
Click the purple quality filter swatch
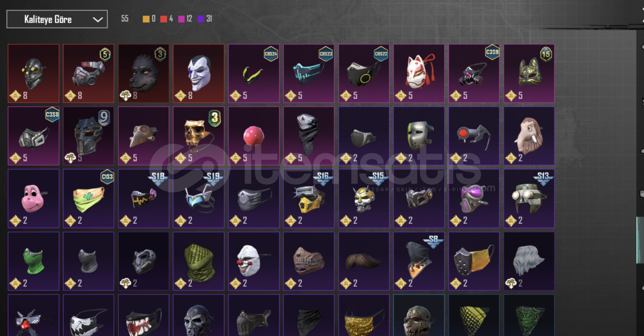(x=201, y=19)
